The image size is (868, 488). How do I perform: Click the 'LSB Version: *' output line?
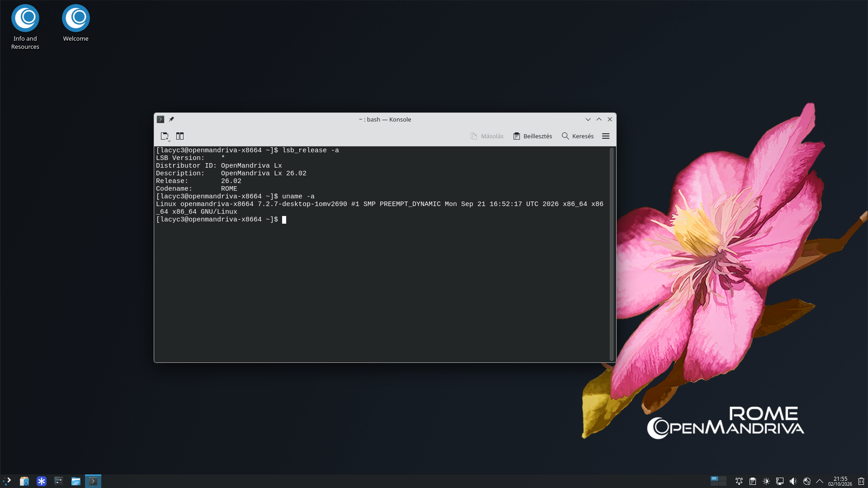click(190, 158)
